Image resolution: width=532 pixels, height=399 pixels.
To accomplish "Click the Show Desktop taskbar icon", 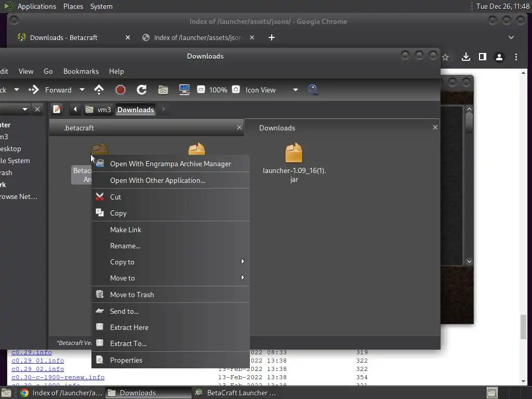I will 6,393.
